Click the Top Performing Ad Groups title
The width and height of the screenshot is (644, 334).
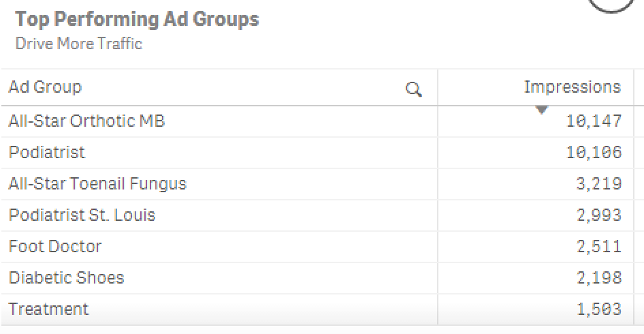pos(137,19)
